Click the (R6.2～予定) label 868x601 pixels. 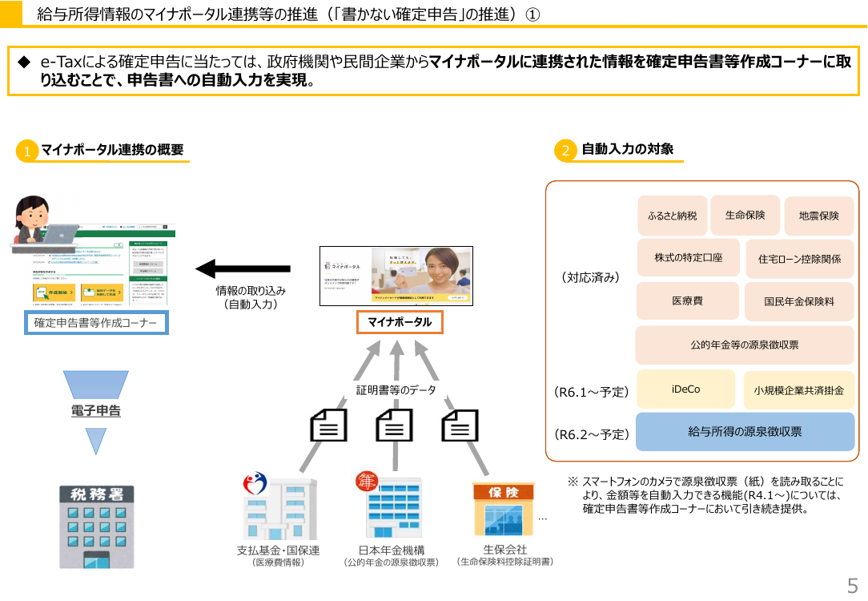(x=591, y=434)
